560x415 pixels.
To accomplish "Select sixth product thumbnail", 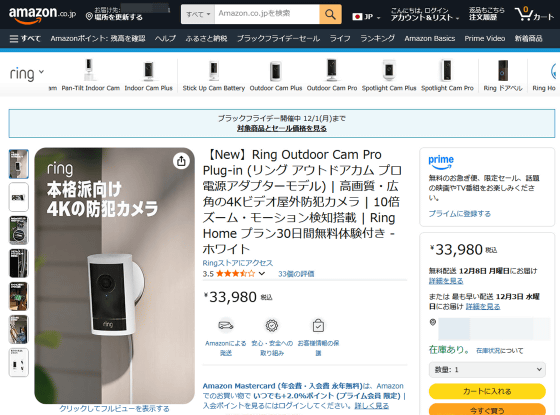I will click(19, 330).
